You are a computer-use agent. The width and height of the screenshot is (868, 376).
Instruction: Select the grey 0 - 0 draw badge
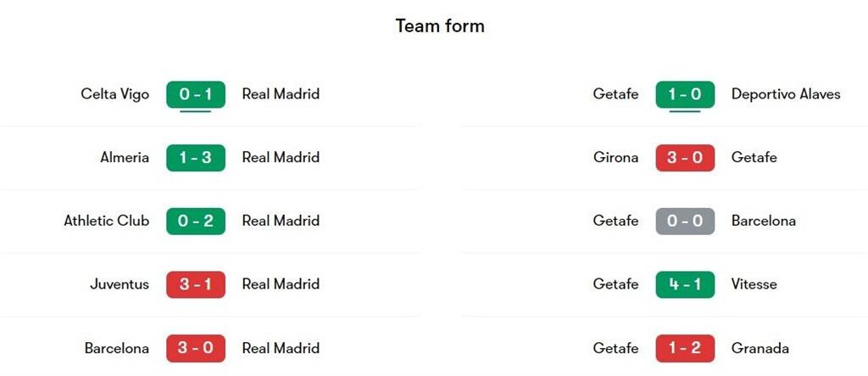(x=685, y=221)
